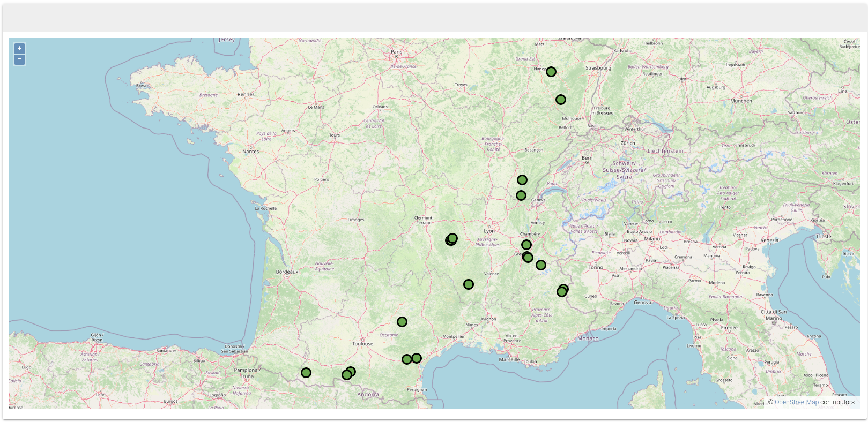Select the front marker at Grenoble
This screenshot has height=422, width=868.
(x=528, y=258)
